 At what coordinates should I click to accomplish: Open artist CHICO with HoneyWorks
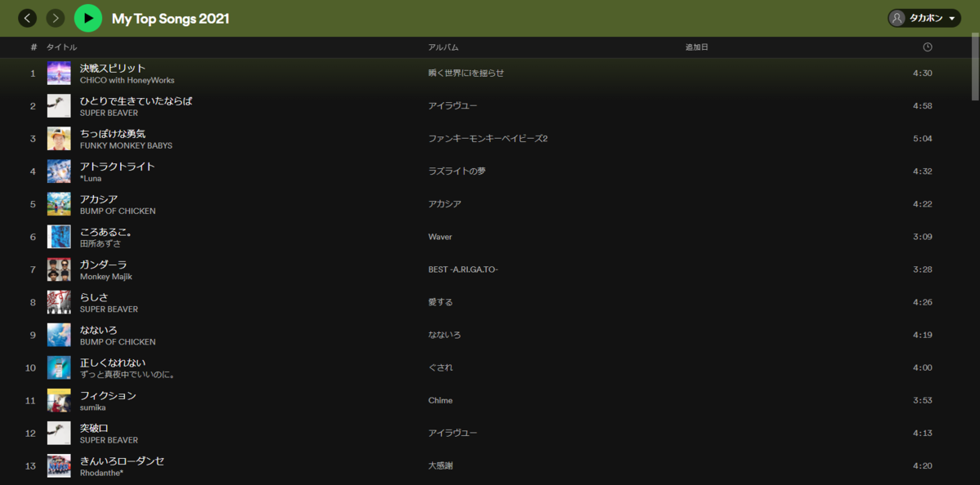pyautogui.click(x=127, y=81)
